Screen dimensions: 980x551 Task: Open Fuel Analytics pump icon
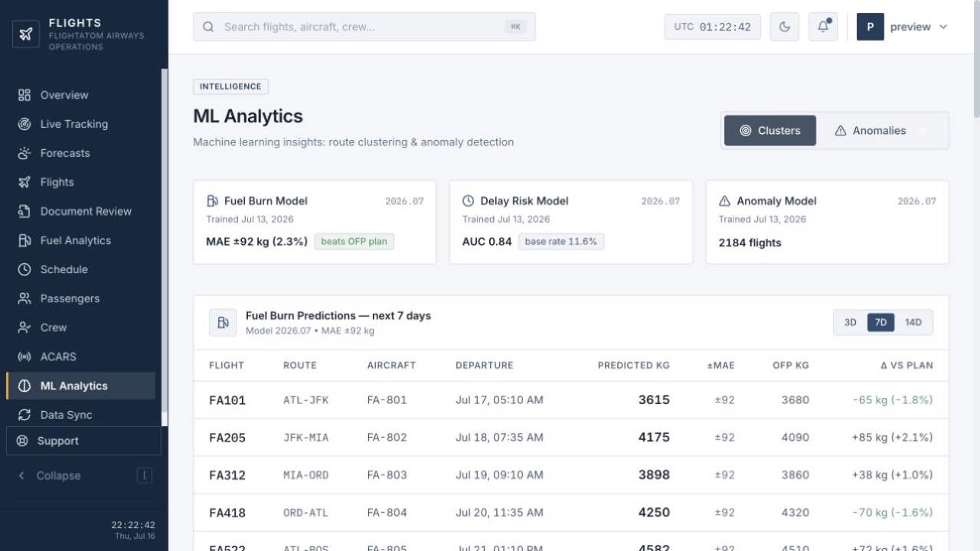pyautogui.click(x=24, y=240)
